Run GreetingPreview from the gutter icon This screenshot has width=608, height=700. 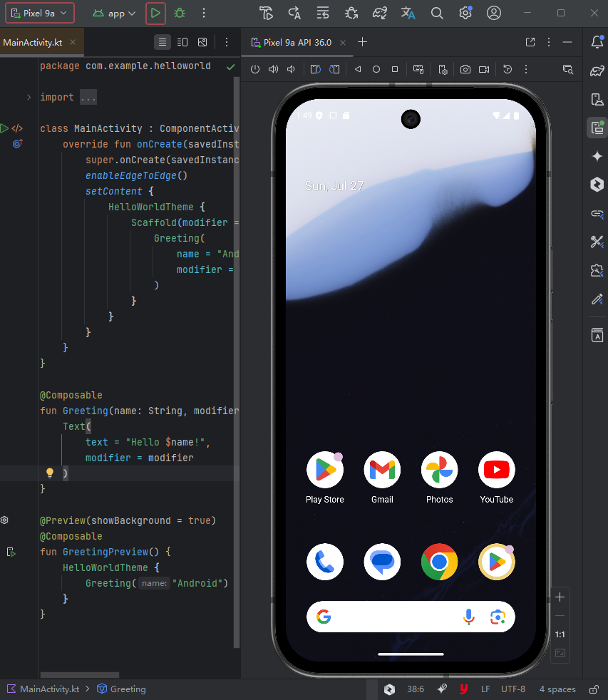click(x=11, y=552)
